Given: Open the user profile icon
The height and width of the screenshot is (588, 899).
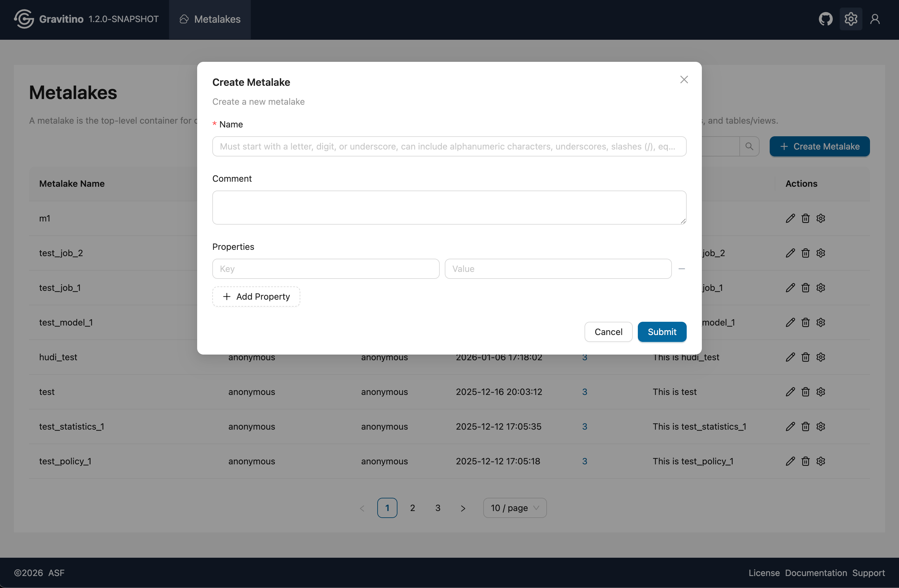Looking at the screenshot, I should pos(875,19).
